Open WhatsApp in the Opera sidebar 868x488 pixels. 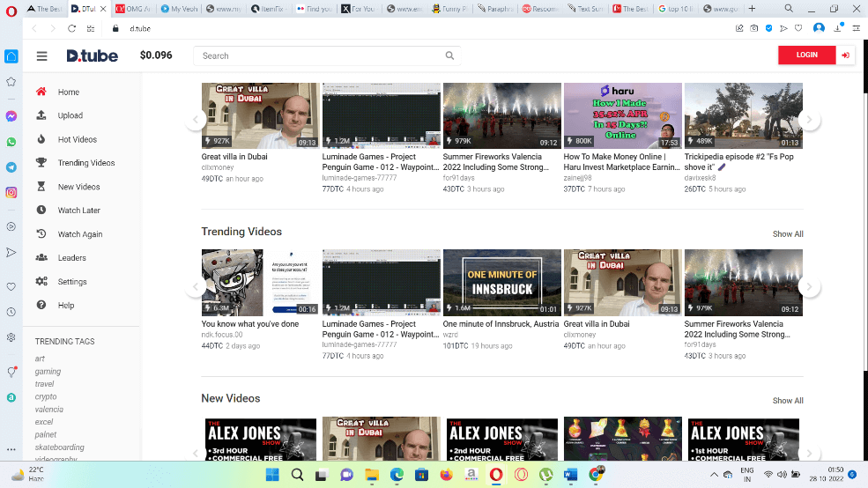[x=11, y=142]
